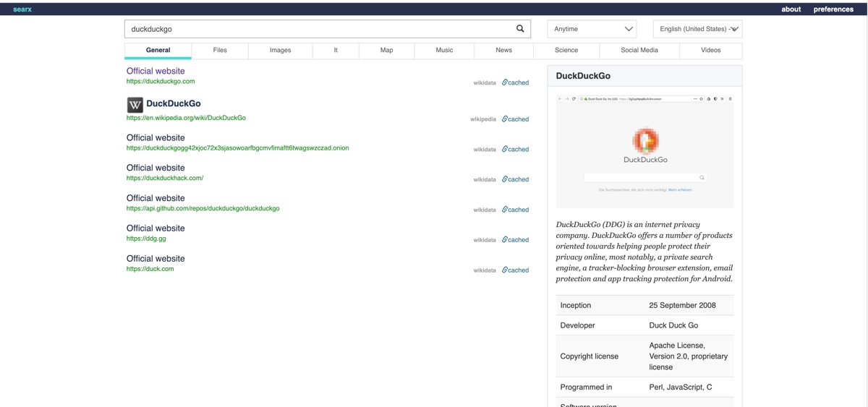The height and width of the screenshot is (407, 868).
Task: Switch to the Videos tab
Action: [x=711, y=51]
